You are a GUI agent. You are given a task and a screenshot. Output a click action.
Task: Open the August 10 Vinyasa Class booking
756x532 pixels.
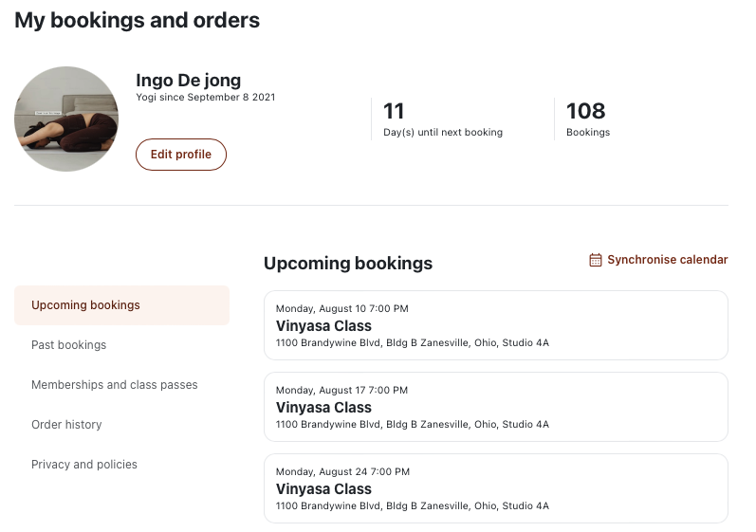click(496, 325)
